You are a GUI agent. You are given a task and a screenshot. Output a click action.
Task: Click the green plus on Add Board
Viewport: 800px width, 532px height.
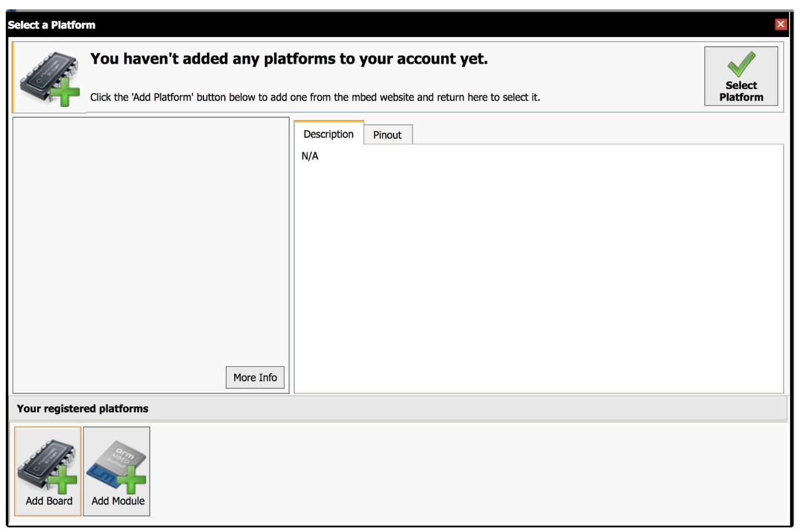[63, 479]
